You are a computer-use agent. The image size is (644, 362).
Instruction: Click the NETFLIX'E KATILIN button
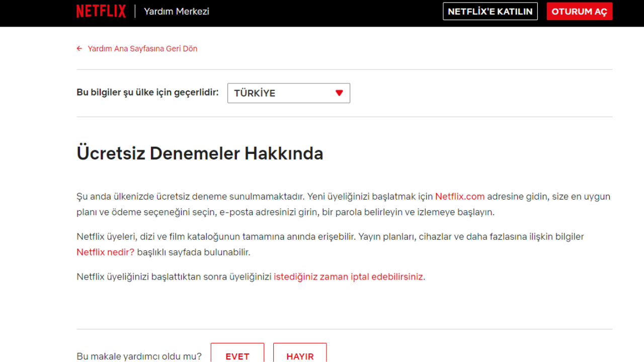point(490,11)
